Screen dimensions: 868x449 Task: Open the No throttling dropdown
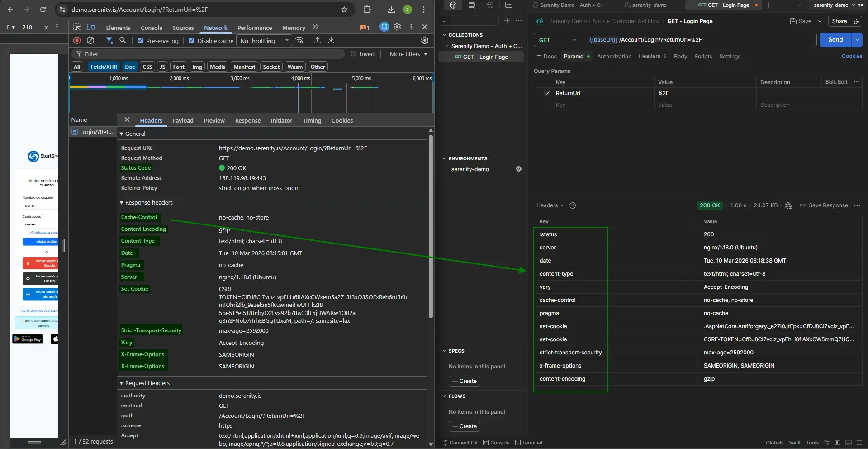pyautogui.click(x=264, y=40)
